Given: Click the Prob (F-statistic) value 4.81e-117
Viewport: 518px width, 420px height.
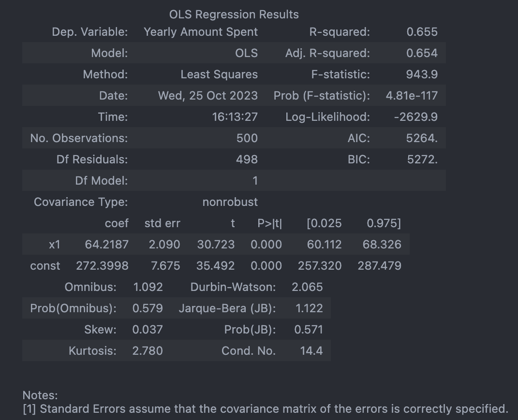Looking at the screenshot, I should pyautogui.click(x=412, y=96).
